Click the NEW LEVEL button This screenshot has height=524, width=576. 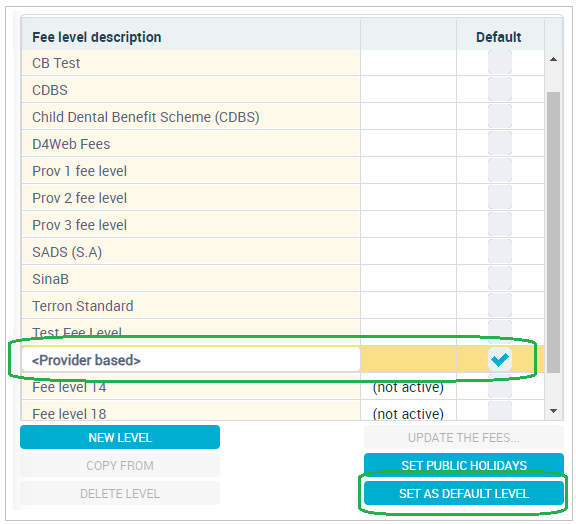pyautogui.click(x=120, y=437)
